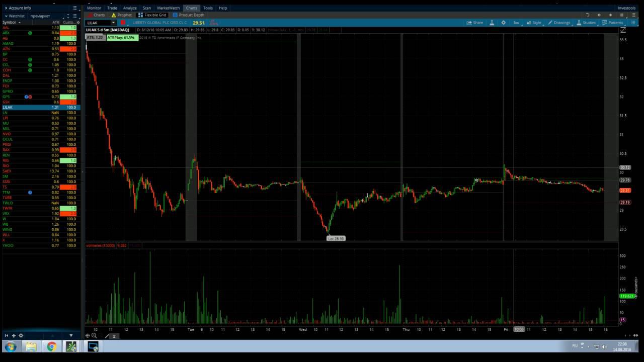Click the volume speaker icon in the system tray
This screenshot has height=362, width=644.
tap(604, 346)
